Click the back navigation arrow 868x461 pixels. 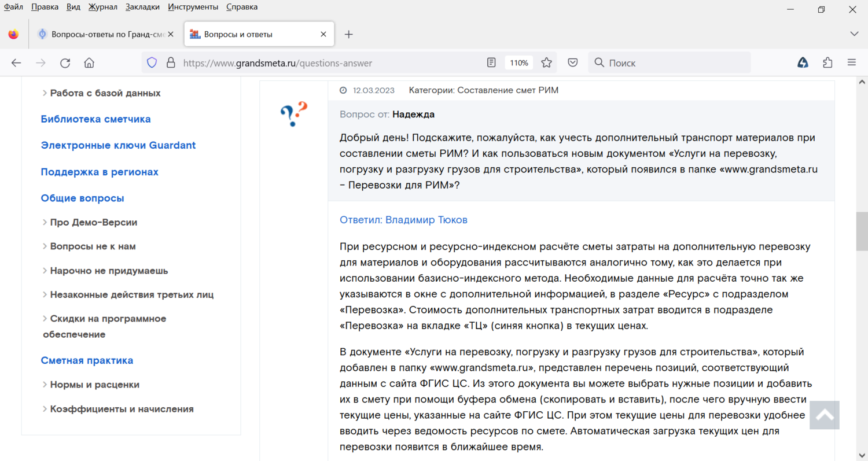click(x=16, y=63)
